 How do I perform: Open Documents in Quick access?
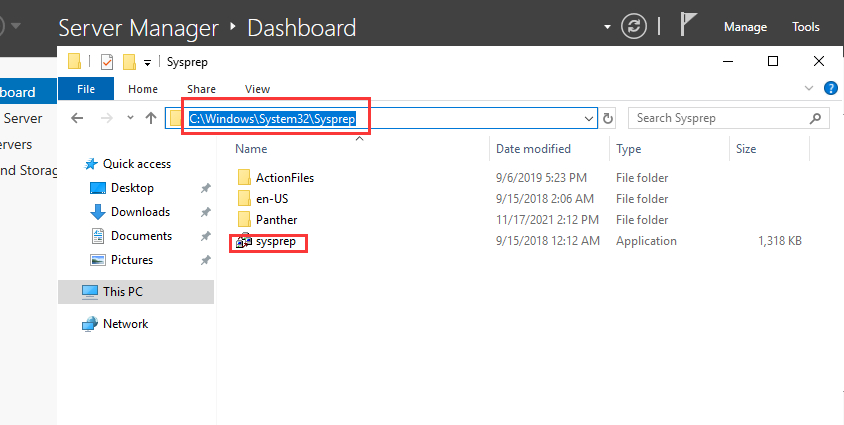pyautogui.click(x=131, y=236)
